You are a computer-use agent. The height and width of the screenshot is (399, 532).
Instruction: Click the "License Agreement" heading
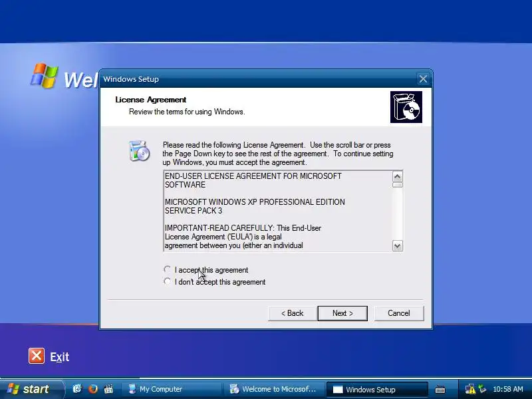tap(151, 100)
